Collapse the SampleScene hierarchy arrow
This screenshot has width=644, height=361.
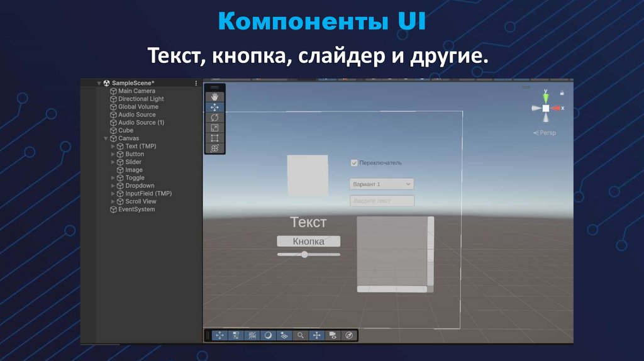pyautogui.click(x=99, y=84)
